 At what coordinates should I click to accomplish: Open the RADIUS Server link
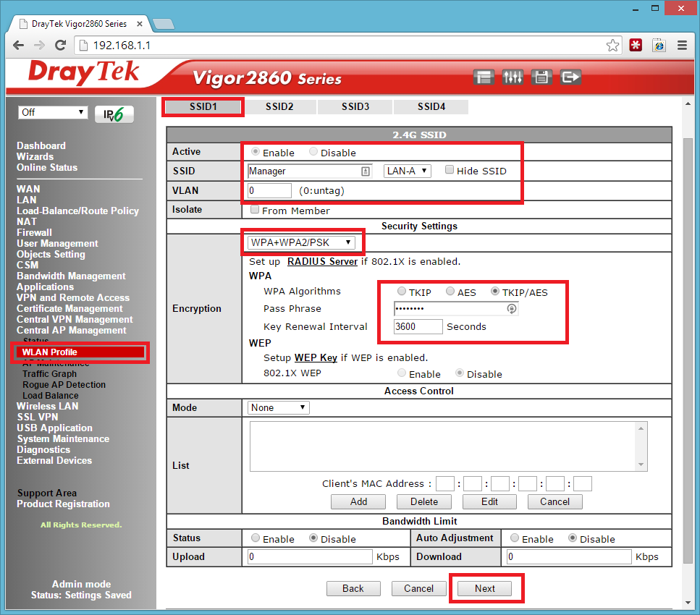[322, 261]
